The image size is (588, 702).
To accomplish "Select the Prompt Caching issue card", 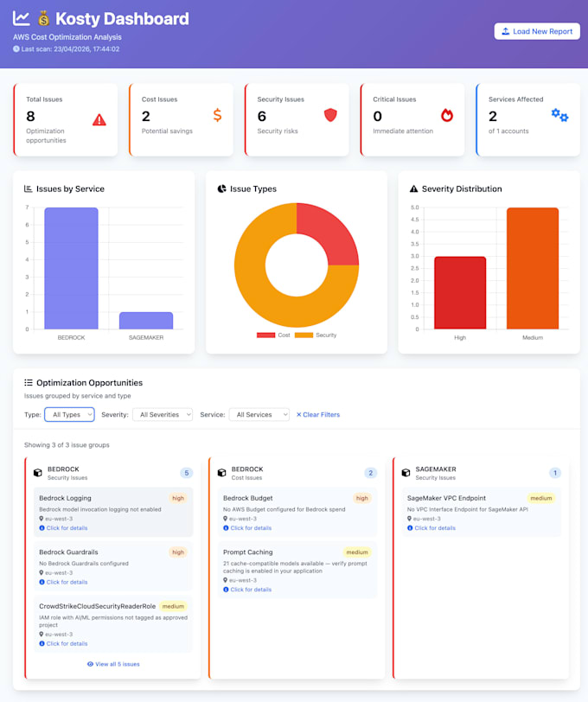I will 297,570.
